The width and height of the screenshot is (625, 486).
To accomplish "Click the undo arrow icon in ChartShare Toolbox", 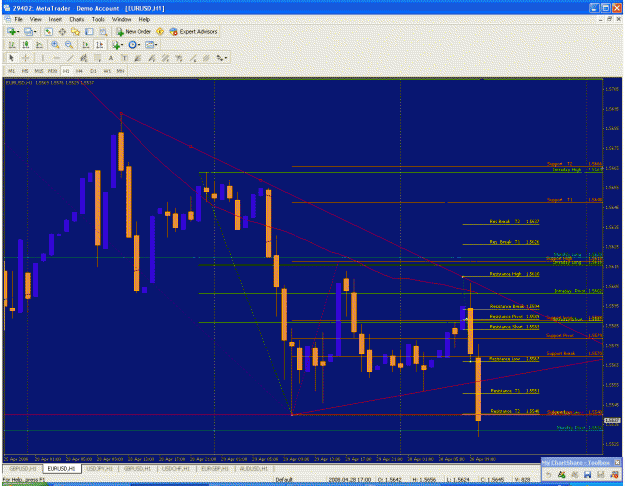I will point(548,474).
